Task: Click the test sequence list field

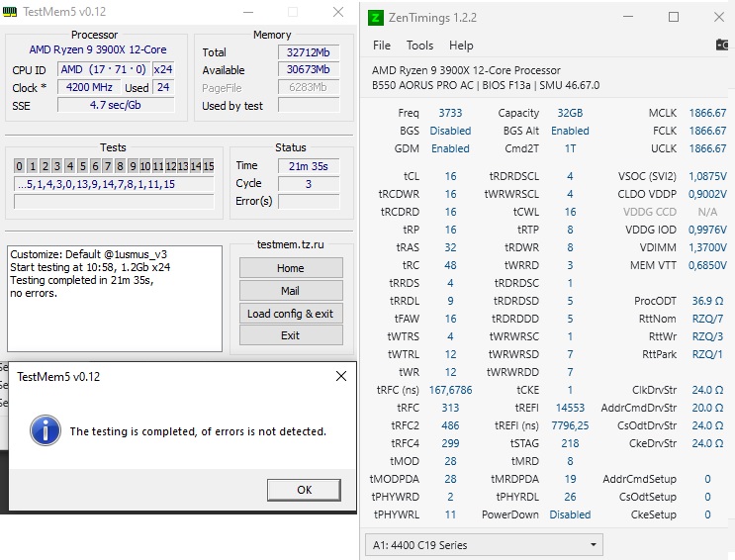Action: tap(114, 184)
